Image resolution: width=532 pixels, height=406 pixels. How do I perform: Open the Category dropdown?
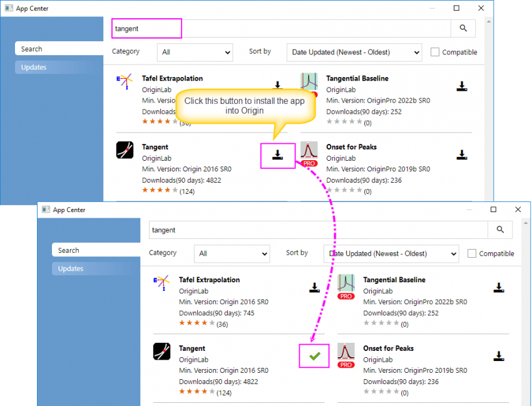click(x=195, y=53)
